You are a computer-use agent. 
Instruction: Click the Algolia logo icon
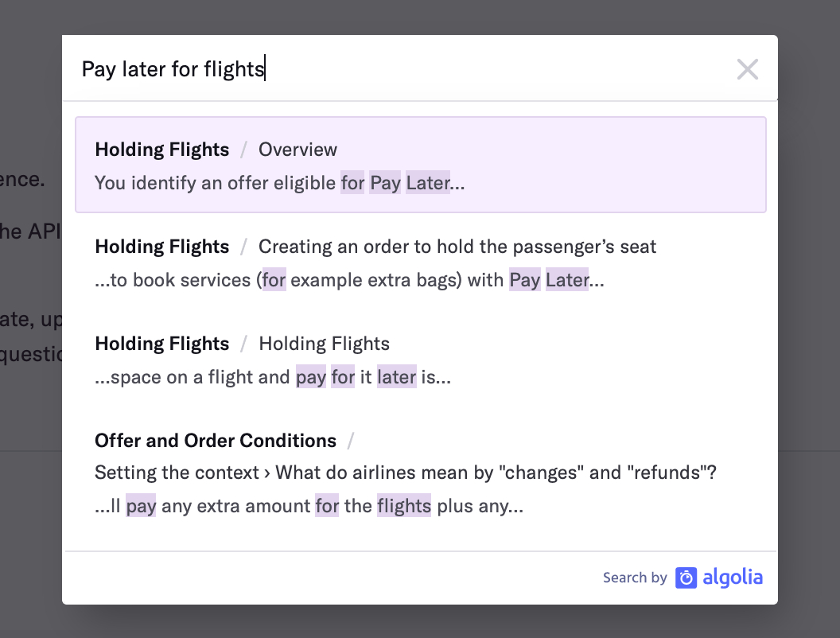686,578
